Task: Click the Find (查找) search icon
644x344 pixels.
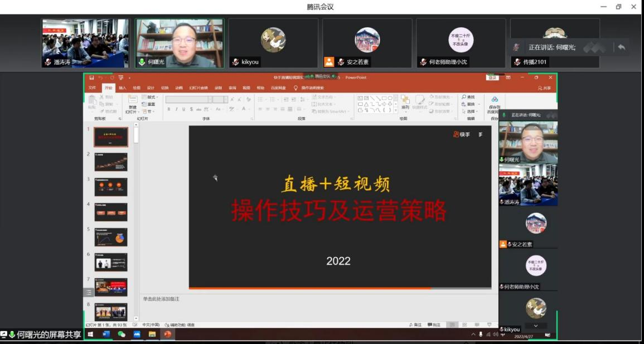Action: [464, 97]
